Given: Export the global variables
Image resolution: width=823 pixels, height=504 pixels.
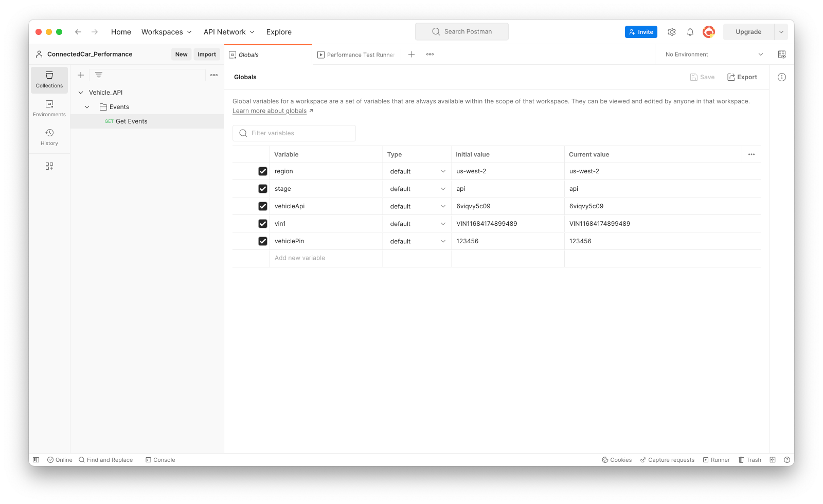Looking at the screenshot, I should (742, 77).
